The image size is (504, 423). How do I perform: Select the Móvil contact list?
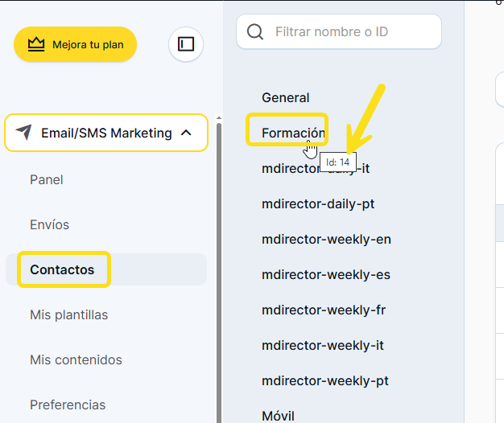(x=279, y=415)
